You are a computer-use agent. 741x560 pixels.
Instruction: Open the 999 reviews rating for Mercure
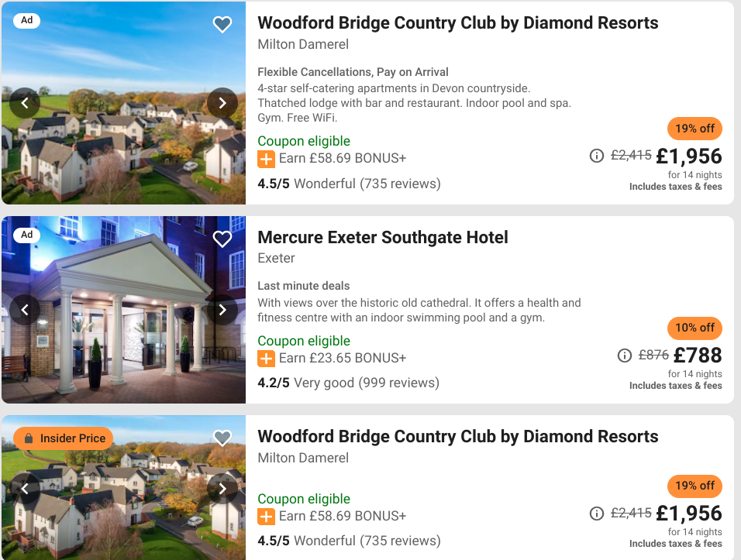(x=348, y=383)
